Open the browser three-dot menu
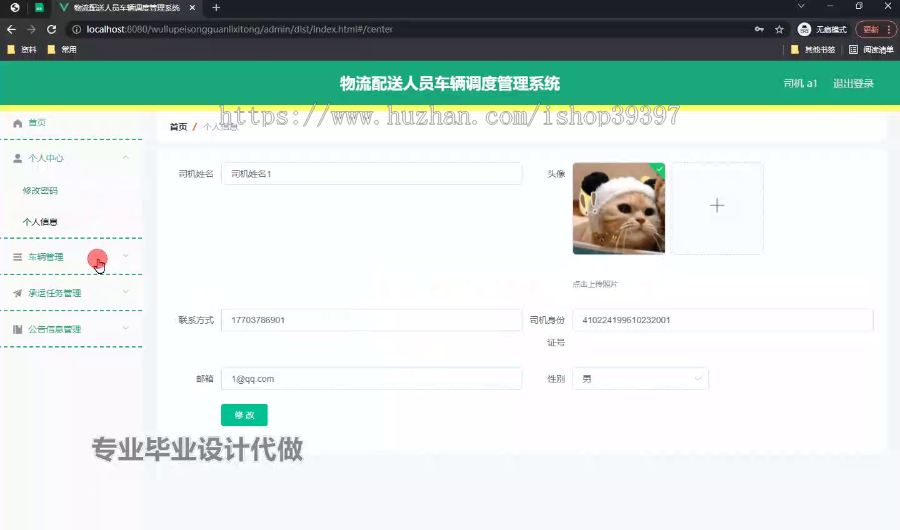This screenshot has width=900, height=530. click(889, 29)
